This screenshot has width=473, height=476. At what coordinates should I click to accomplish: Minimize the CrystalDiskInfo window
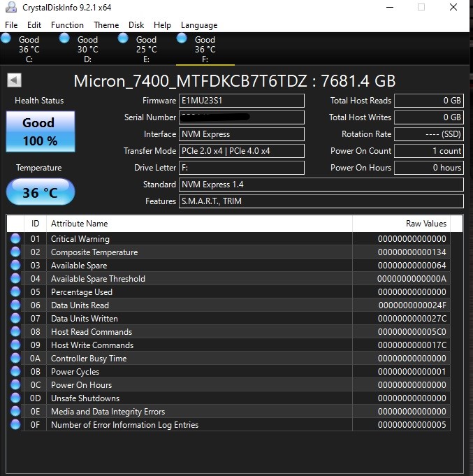390,7
